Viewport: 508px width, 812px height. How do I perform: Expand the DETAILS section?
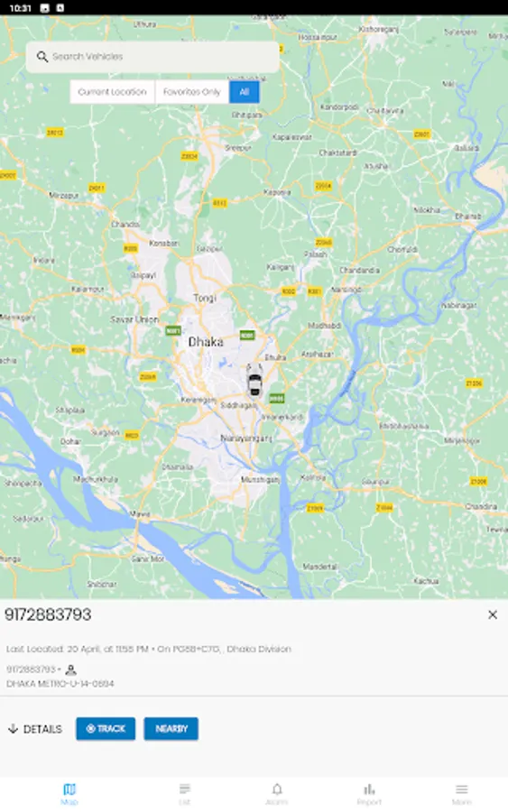click(x=34, y=729)
